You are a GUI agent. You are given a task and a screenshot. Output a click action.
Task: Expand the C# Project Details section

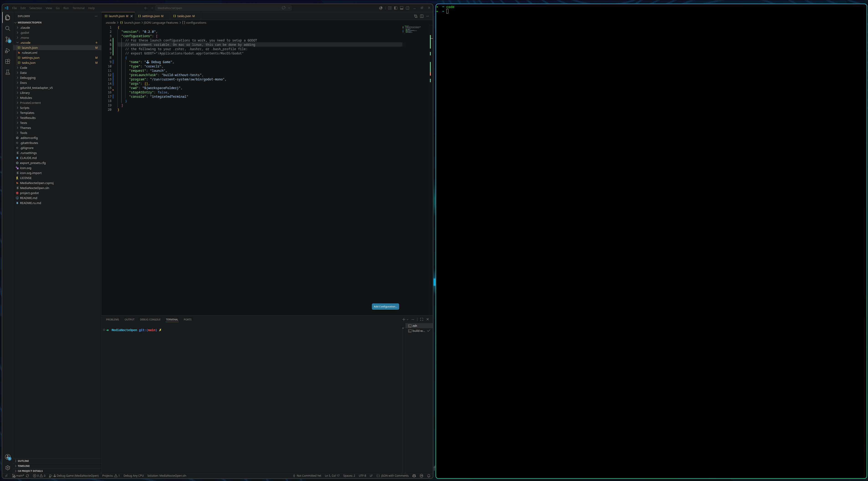pyautogui.click(x=57, y=471)
